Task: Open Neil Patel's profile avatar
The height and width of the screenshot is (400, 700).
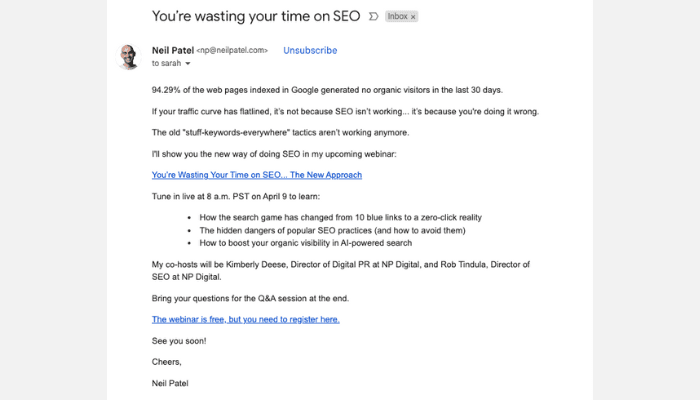Action: click(x=129, y=57)
